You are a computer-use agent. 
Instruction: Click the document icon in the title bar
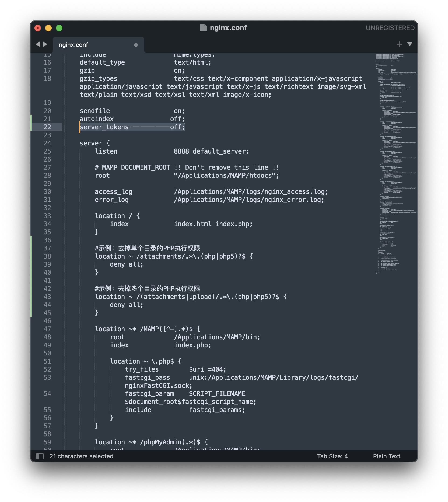204,27
